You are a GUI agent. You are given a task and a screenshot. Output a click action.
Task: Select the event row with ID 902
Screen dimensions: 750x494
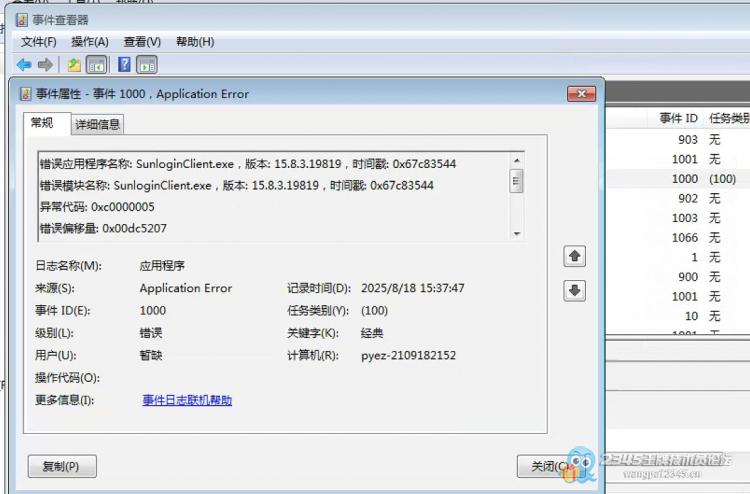678,198
